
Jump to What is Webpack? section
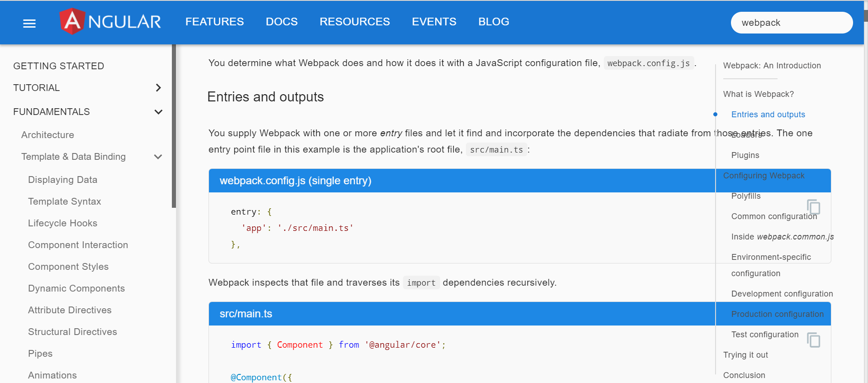click(759, 94)
